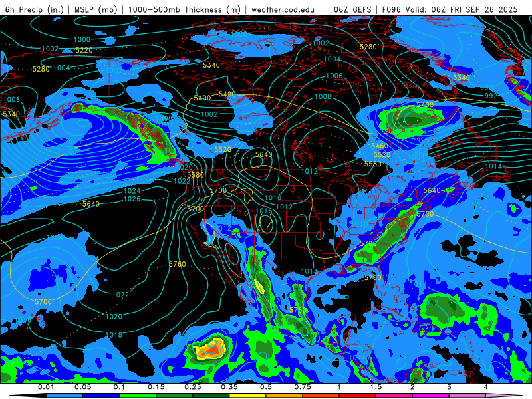This screenshot has height=399, width=532.
Task: Select the yellow 0.35-0.5 legend swatch
Action: point(247,396)
